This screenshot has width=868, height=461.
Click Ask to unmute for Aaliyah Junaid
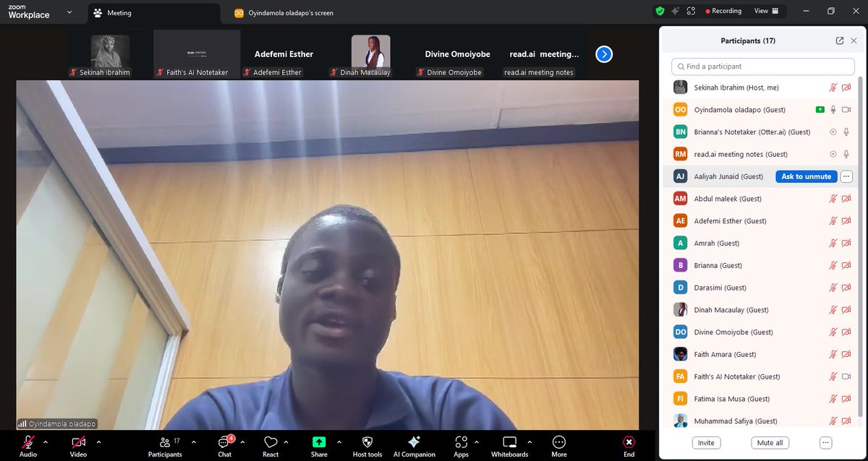(807, 176)
